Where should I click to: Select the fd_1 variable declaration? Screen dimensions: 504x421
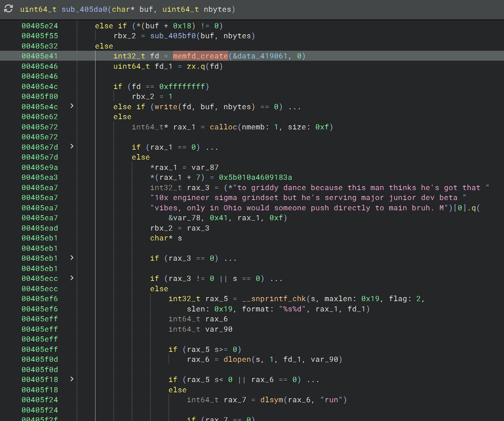(x=163, y=66)
